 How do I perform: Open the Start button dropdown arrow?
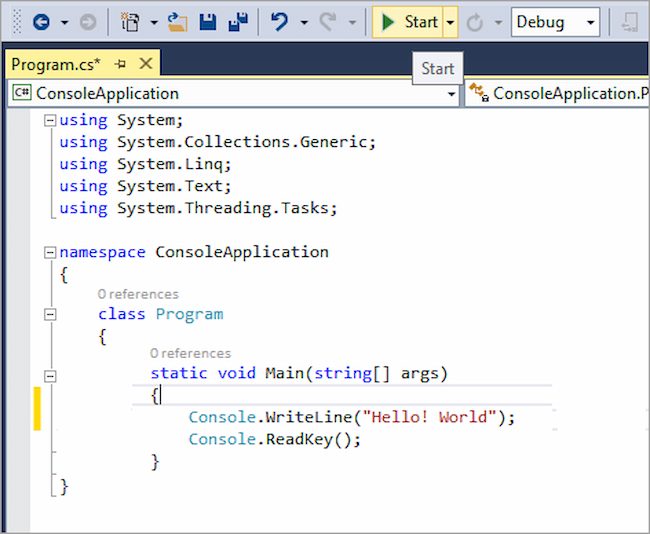click(x=451, y=21)
